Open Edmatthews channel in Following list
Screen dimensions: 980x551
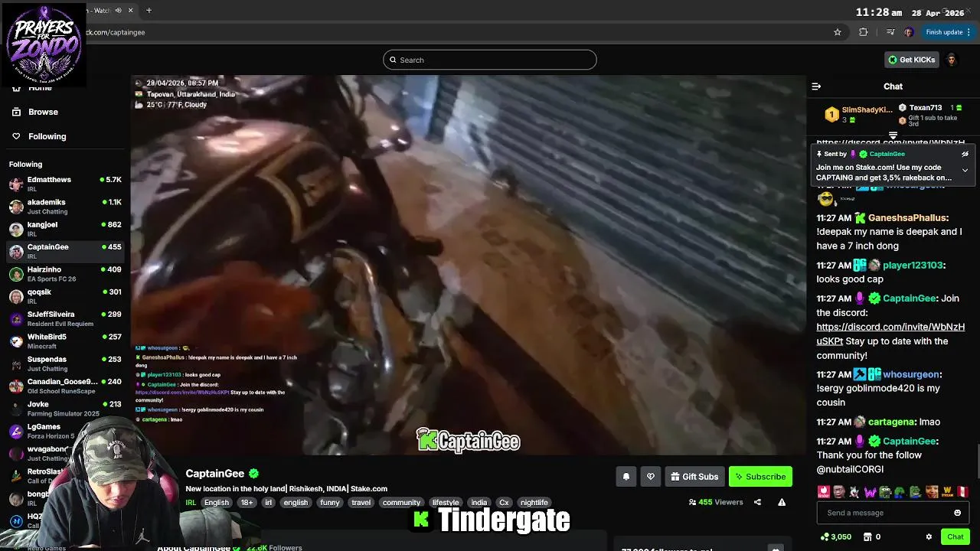(x=65, y=184)
